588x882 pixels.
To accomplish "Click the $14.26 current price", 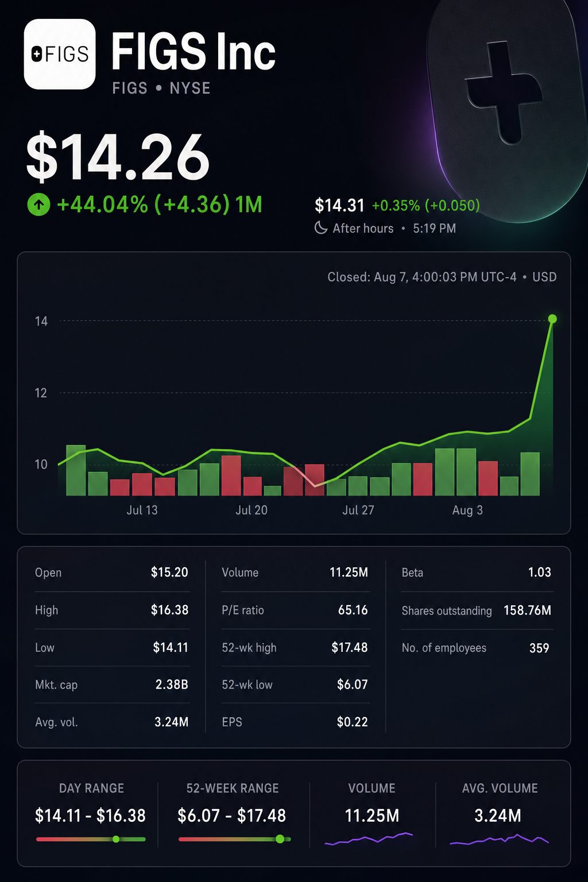I will pyautogui.click(x=118, y=157).
